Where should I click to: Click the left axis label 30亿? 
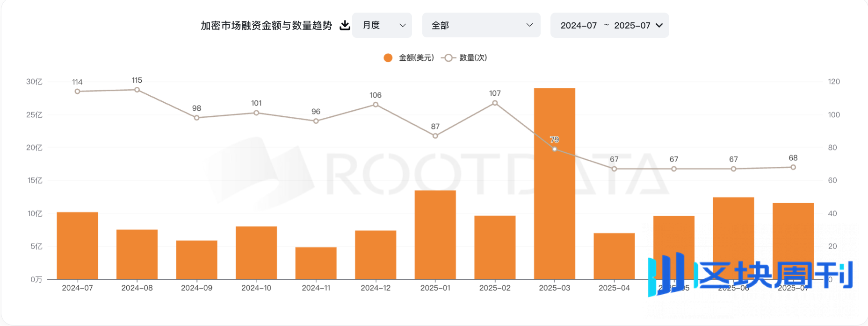[34, 82]
